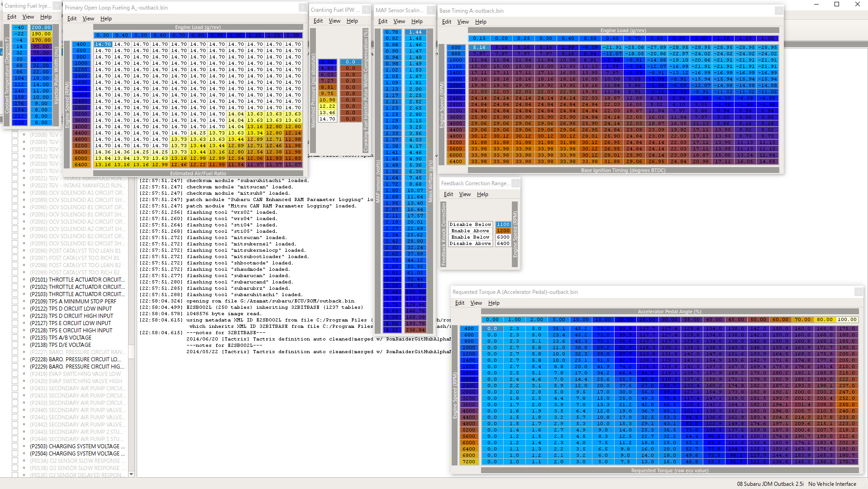Tick the checkbox for P2101 Throttle Actuator Circuit
Viewport: 868px width, 489px height.
coord(15,280)
